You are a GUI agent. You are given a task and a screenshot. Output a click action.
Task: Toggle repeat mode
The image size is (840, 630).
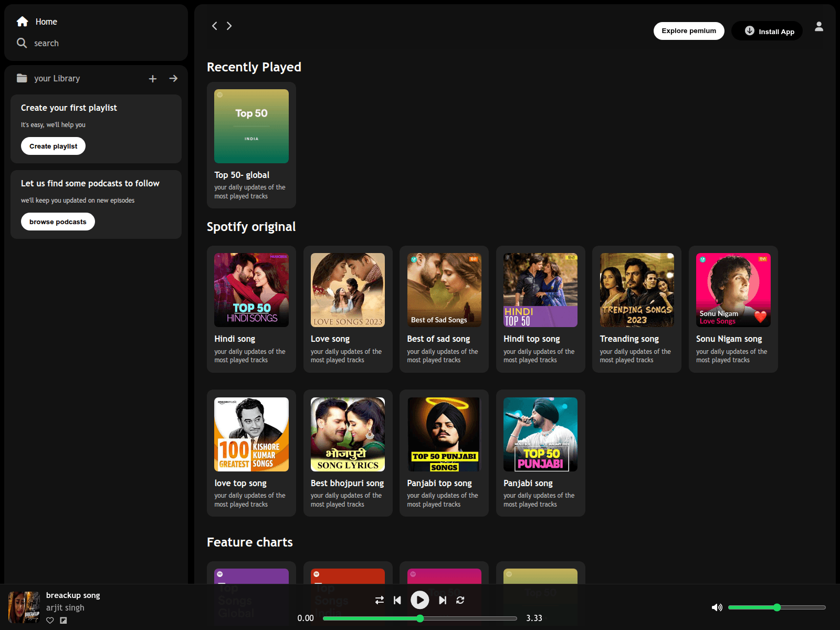tap(460, 600)
